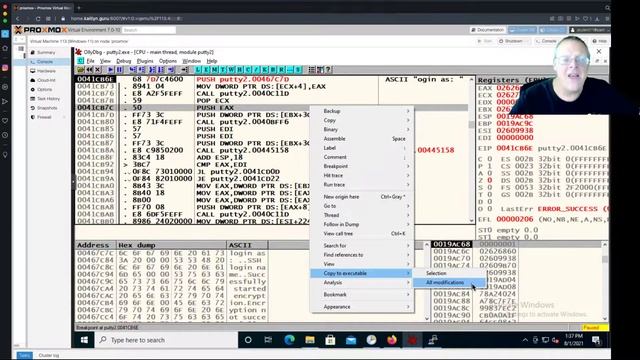The height and width of the screenshot is (360, 640).
Task: Open Call stack via K icon
Action: [x=265, y=70]
